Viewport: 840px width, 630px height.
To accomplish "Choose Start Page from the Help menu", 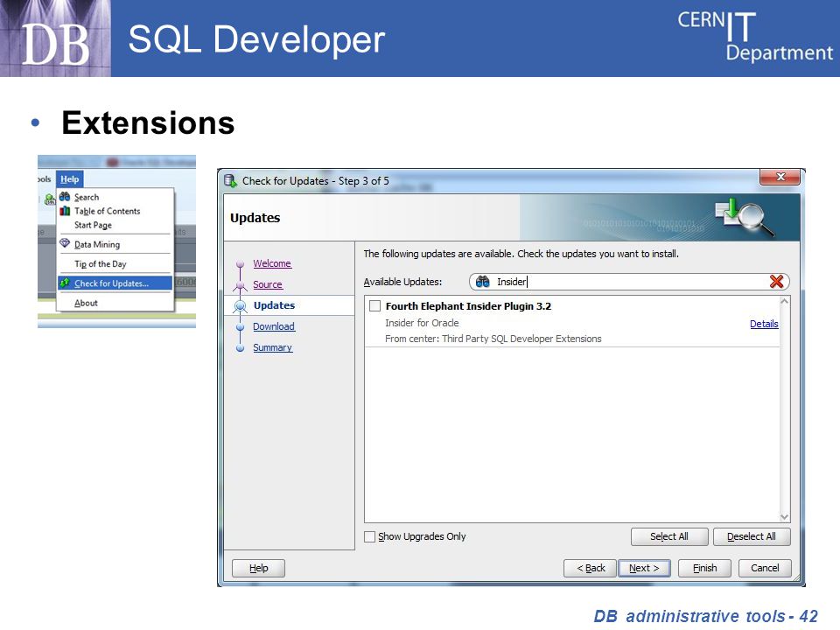I will [115, 225].
